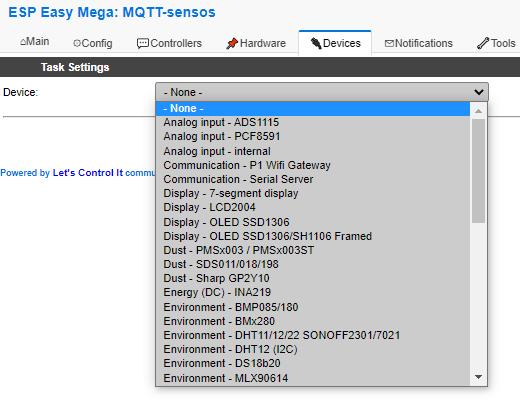Collapse the Device dropdown via its chevron
The image size is (520, 414).
(479, 92)
